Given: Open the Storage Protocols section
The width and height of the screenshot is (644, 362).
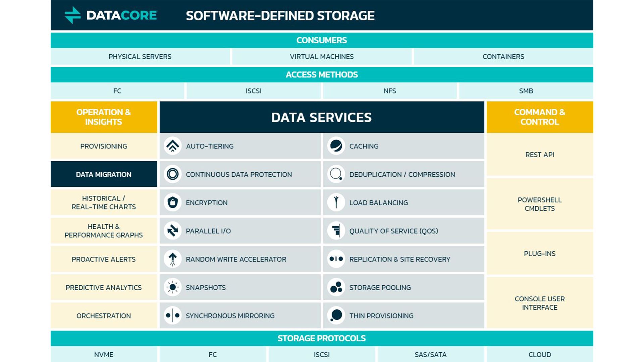Looking at the screenshot, I should [x=322, y=338].
